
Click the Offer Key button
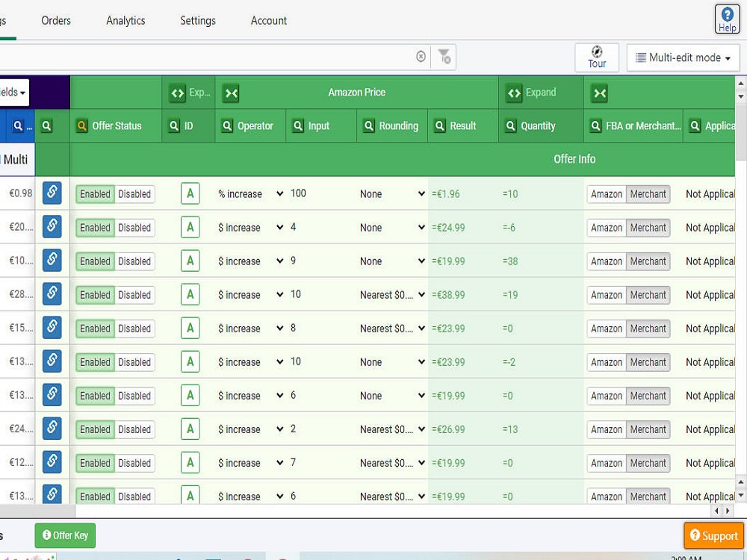pyautogui.click(x=65, y=535)
